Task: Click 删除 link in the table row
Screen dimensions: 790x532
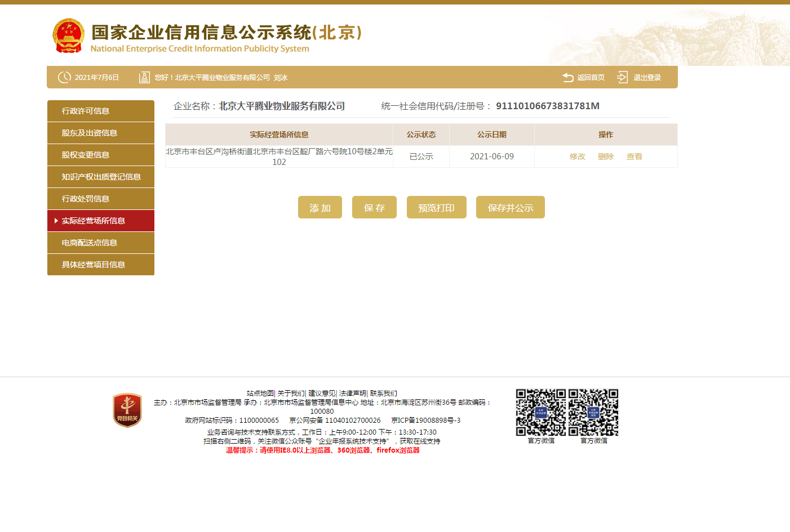Action: pos(606,157)
